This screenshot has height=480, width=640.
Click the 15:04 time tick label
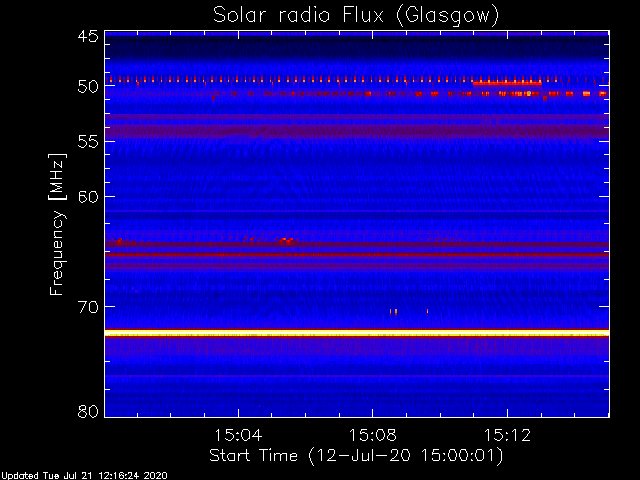238,435
